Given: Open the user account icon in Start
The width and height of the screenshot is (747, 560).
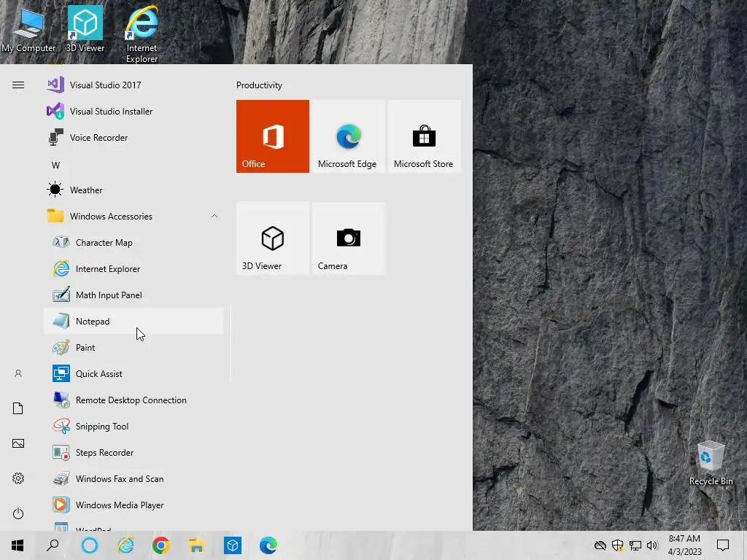Looking at the screenshot, I should coord(18,374).
